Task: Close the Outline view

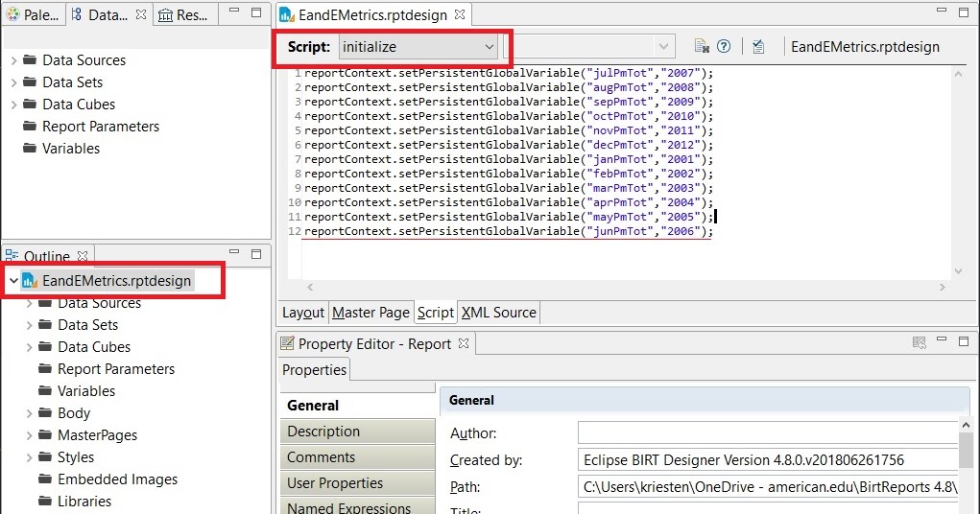Action: pyautogui.click(x=83, y=256)
